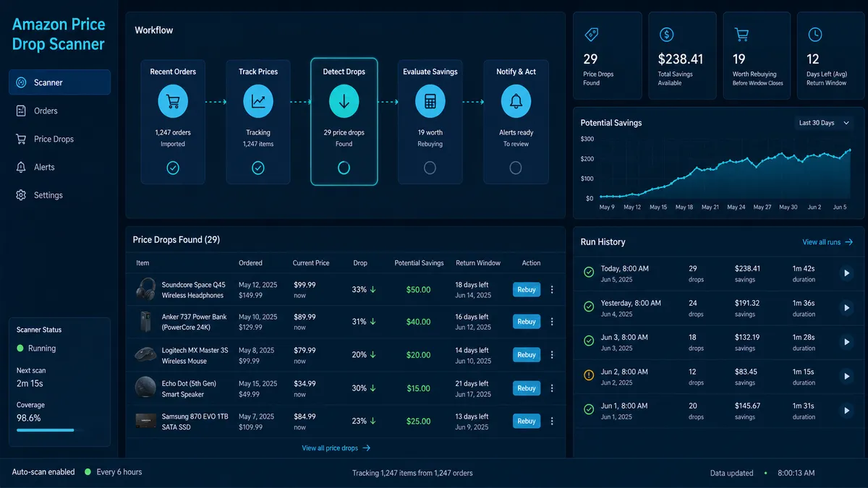868x488 pixels.
Task: Click View all runs link
Action: pos(827,242)
